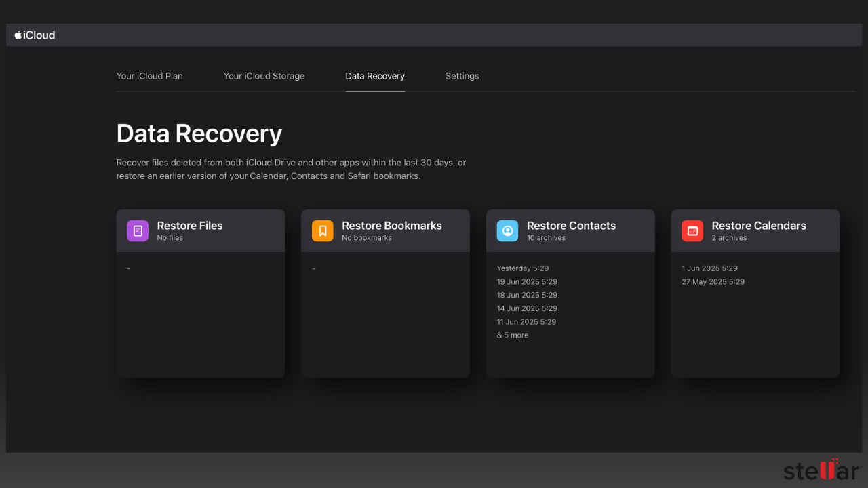The image size is (868, 488).
Task: Select the '14 Jun 2025 5:29' contacts archive
Action: [x=527, y=308]
